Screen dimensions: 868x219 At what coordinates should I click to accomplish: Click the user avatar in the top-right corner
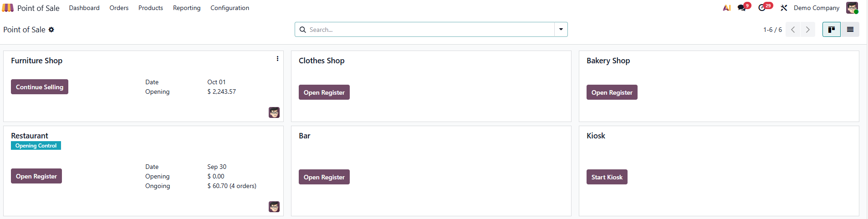852,8
